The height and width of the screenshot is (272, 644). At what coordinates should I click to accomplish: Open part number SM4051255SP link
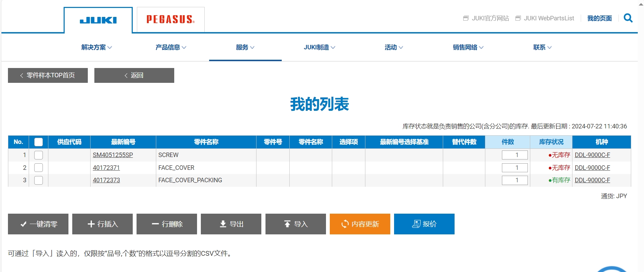pyautogui.click(x=113, y=155)
